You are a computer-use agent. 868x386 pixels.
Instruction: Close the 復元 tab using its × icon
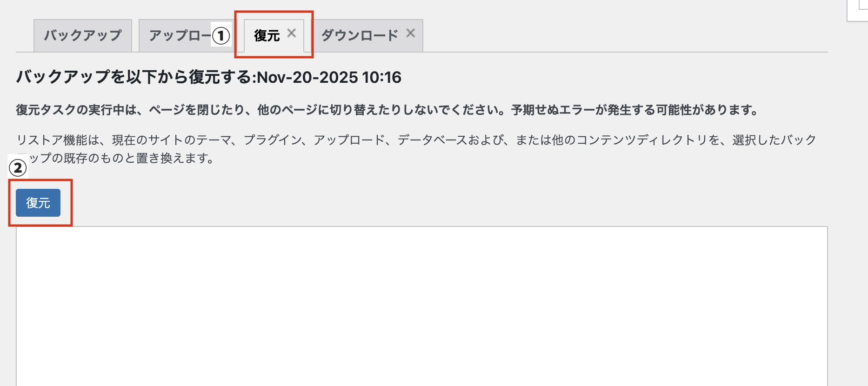tap(292, 33)
